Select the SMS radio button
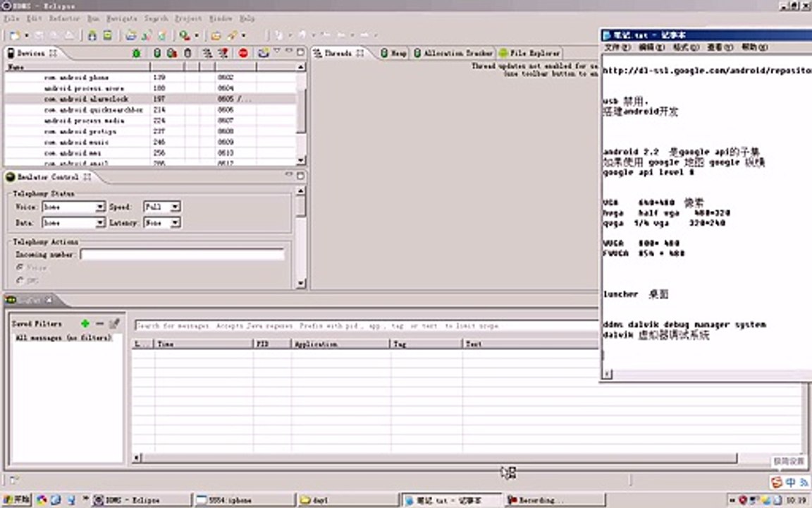This screenshot has width=812, height=508. 20,280
